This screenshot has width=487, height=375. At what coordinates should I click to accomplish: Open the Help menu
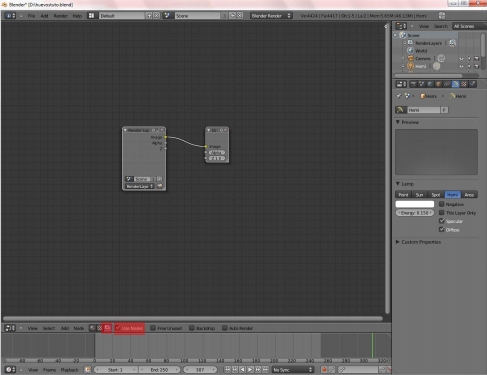point(77,16)
